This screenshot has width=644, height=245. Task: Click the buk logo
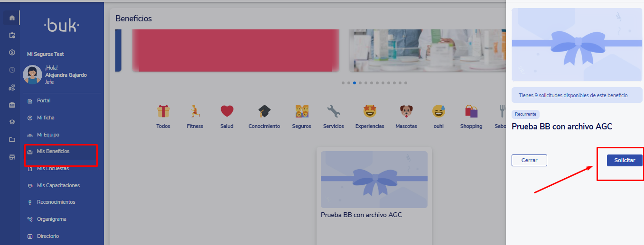click(x=61, y=26)
